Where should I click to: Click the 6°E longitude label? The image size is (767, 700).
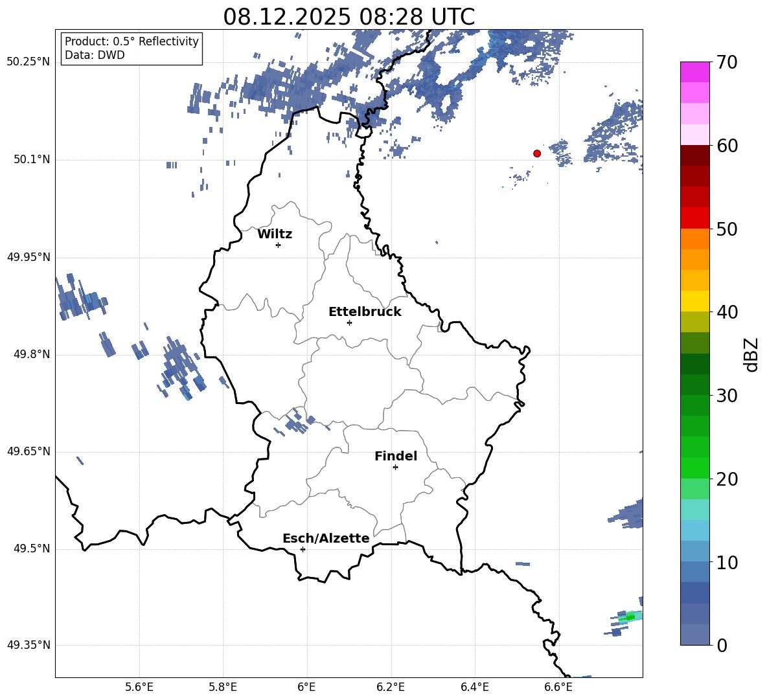point(306,687)
